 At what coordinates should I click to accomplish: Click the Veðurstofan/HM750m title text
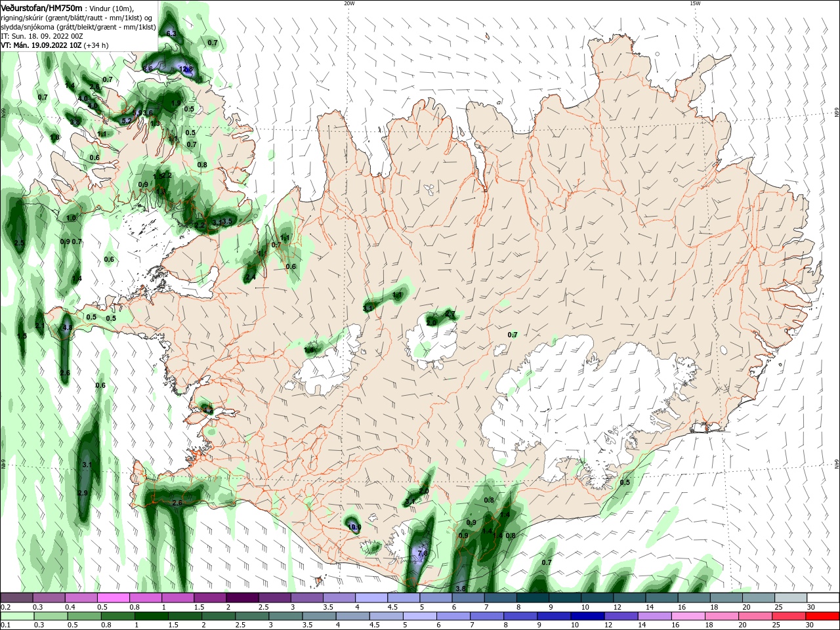pyautogui.click(x=42, y=8)
